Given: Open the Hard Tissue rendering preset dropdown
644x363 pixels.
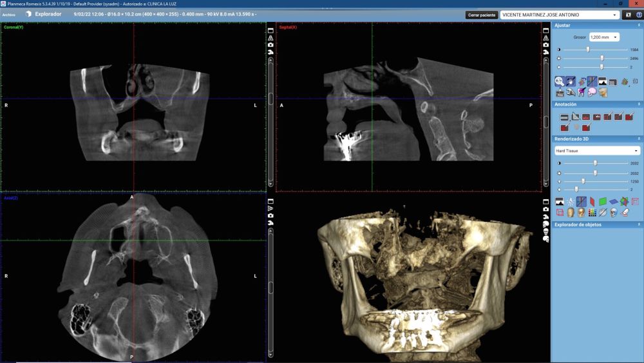Looking at the screenshot, I should pos(597,150).
